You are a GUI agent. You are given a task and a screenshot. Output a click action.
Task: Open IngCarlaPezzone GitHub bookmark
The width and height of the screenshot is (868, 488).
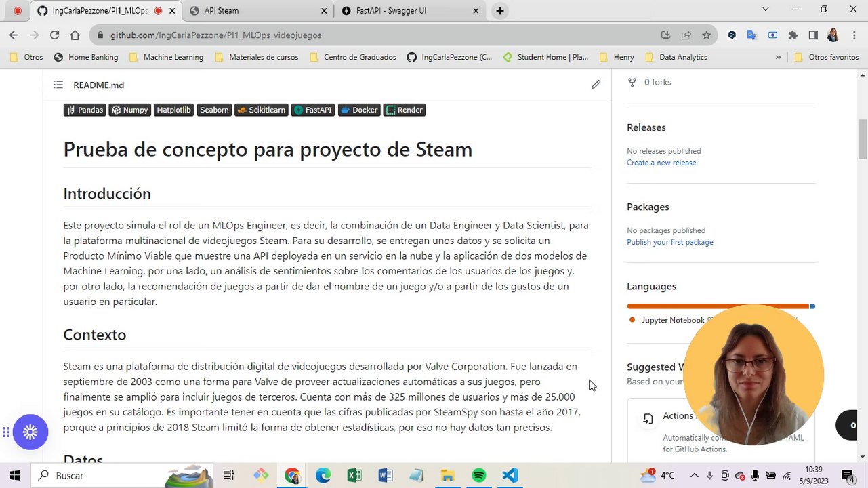449,58
